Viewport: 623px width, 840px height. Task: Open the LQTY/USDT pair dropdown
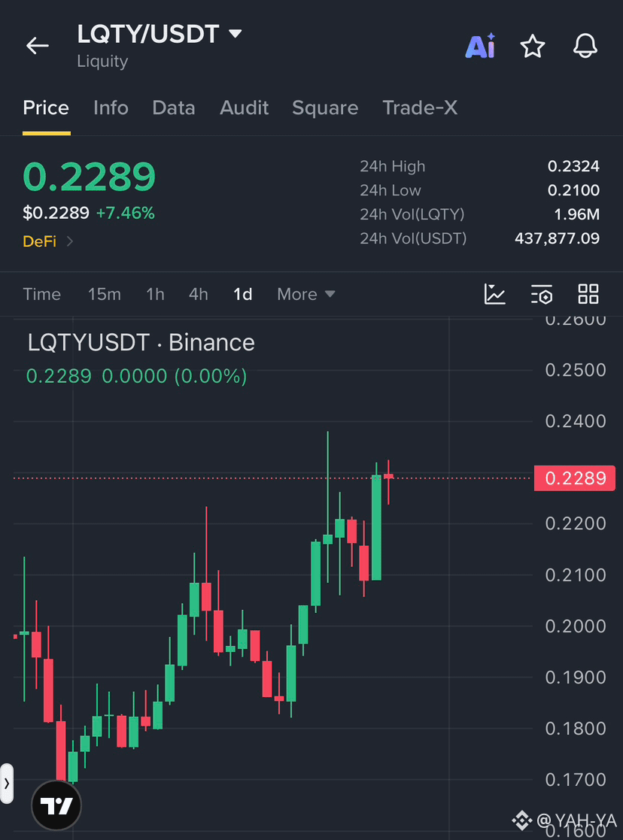160,34
